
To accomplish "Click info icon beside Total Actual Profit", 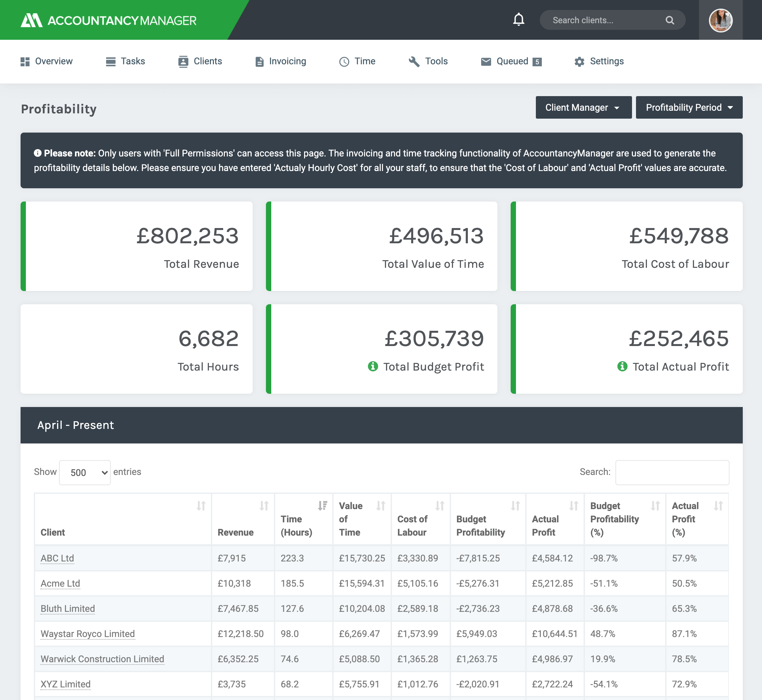I will 622,366.
